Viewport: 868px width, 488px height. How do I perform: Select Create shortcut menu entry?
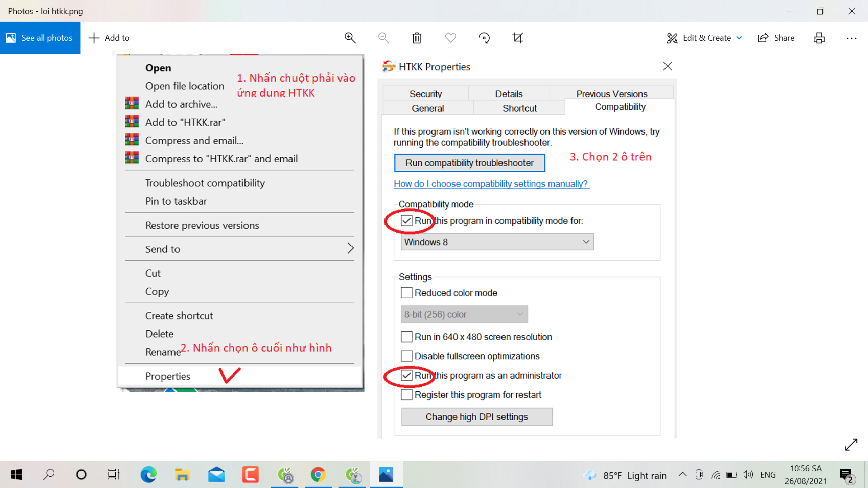179,316
